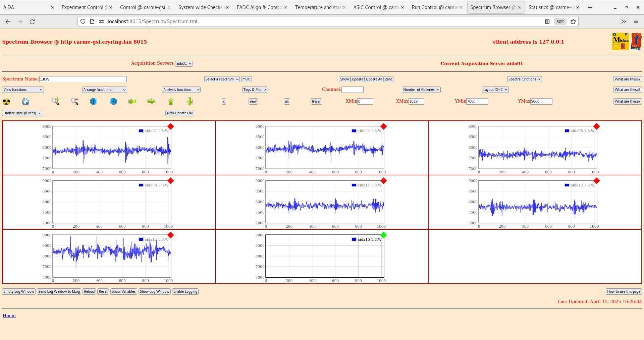Click the blue circle up-arrows icon
Viewport: 644px width, 340px height.
point(113,101)
